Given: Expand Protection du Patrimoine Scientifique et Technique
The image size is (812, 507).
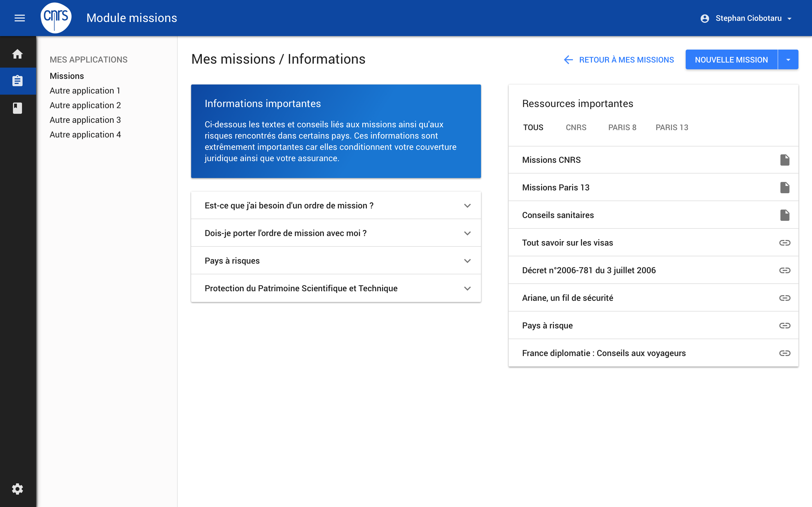Looking at the screenshot, I should click(x=467, y=288).
